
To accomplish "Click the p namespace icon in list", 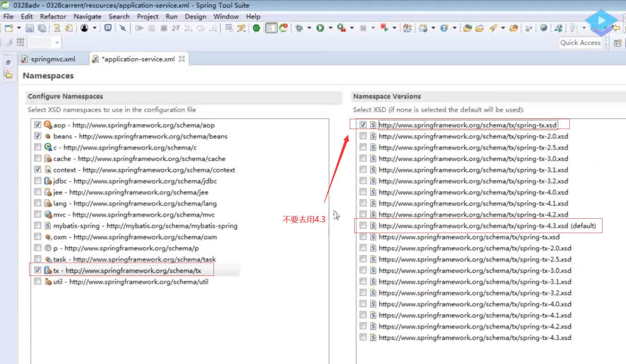I will (x=48, y=248).
